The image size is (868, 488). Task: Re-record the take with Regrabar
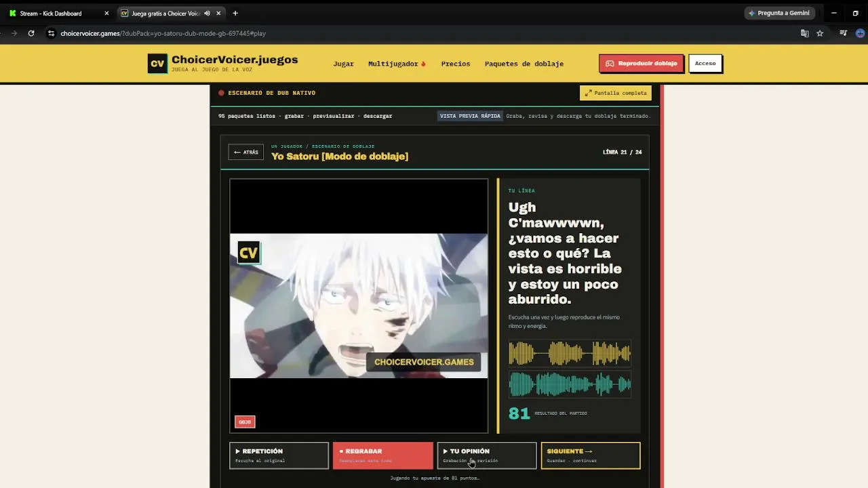(x=382, y=455)
